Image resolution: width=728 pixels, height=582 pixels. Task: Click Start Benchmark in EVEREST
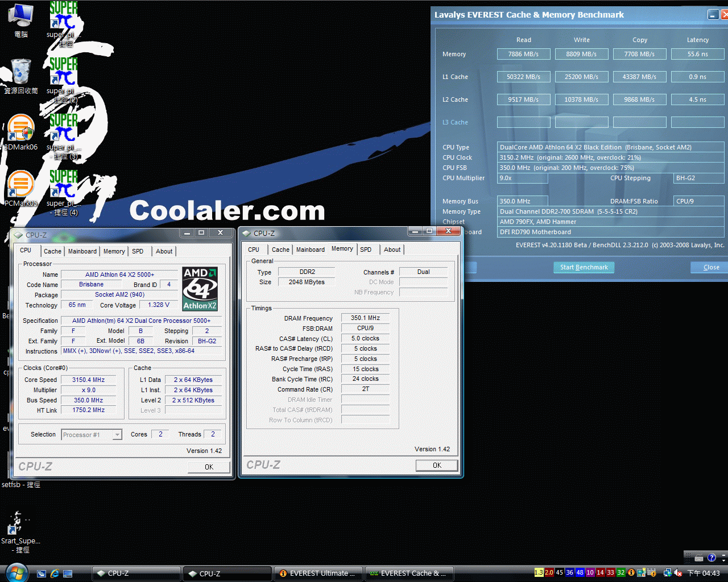[x=584, y=267]
